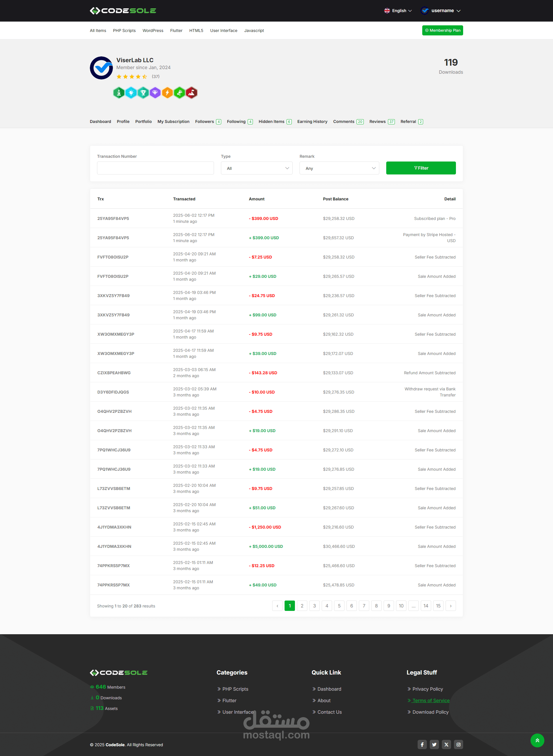Open the Remark dropdown set to Any

tap(339, 168)
